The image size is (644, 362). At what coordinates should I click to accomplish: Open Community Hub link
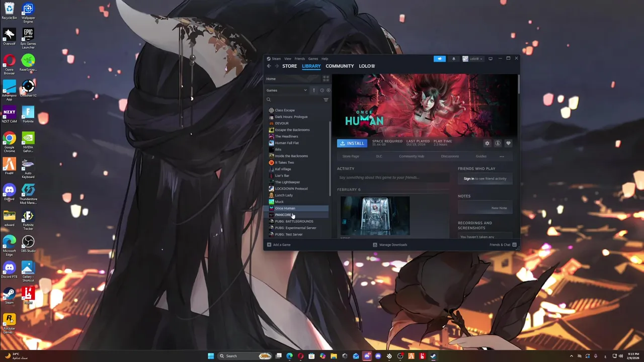point(412,156)
